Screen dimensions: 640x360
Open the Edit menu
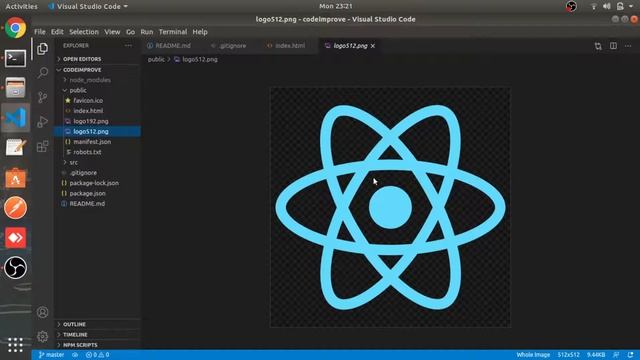tap(57, 32)
